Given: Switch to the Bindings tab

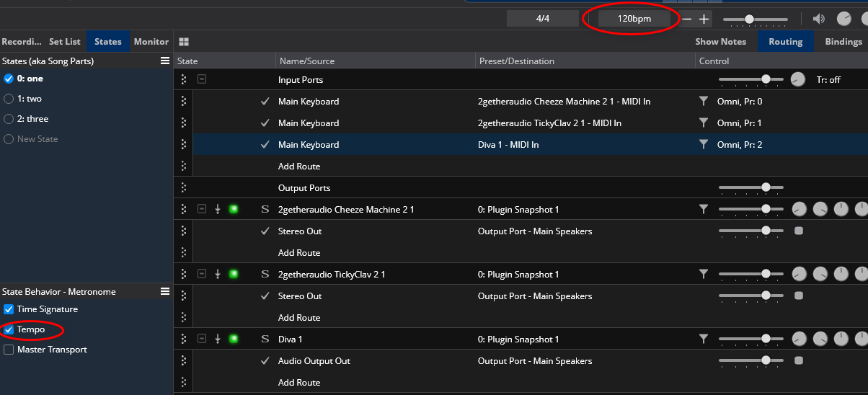Looking at the screenshot, I should pos(843,42).
